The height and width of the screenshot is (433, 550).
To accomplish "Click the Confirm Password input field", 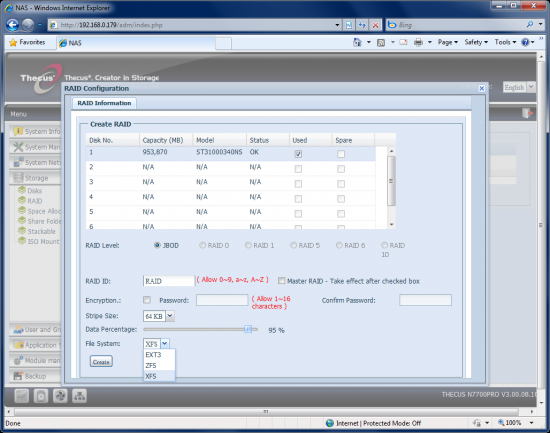I will point(425,300).
